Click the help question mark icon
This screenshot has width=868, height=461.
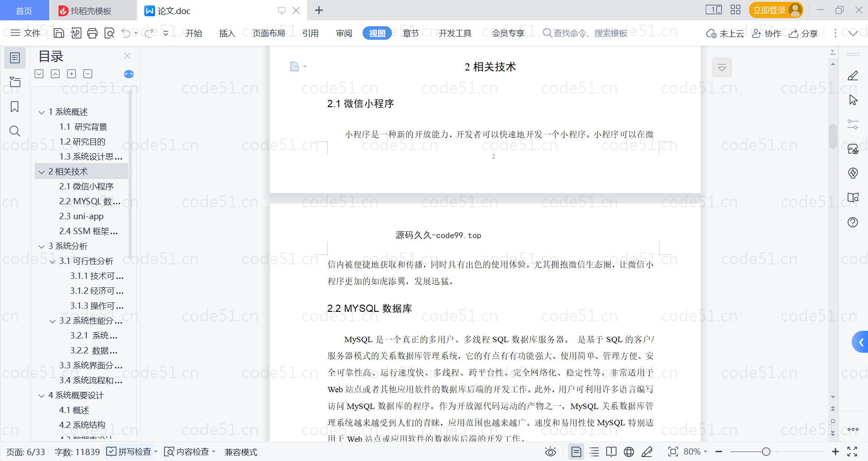[853, 222]
